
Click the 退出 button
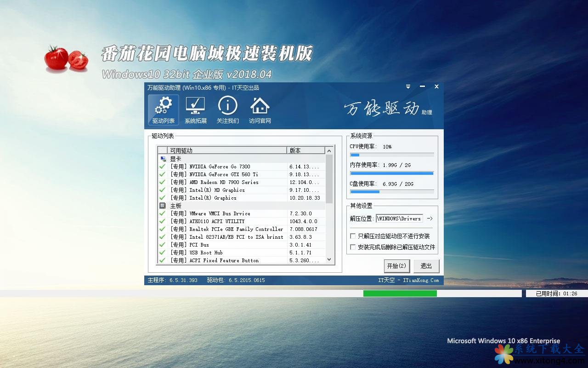pos(426,266)
